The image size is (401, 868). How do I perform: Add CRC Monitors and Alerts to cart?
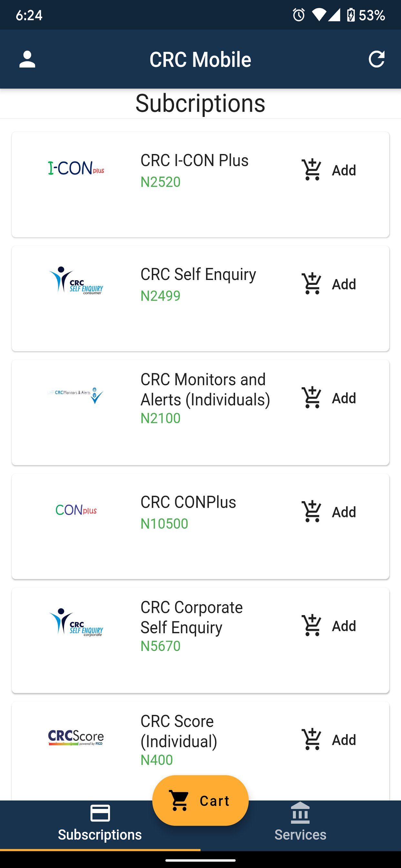[x=329, y=398]
